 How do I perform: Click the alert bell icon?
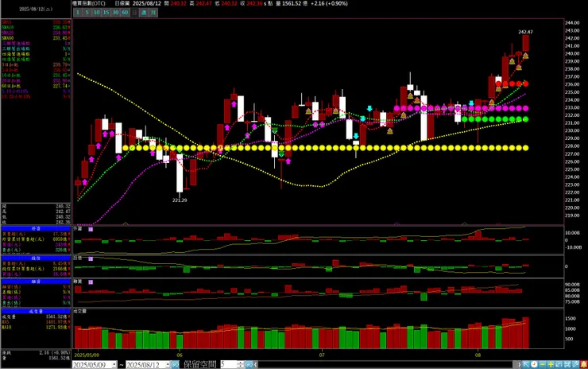point(584,364)
